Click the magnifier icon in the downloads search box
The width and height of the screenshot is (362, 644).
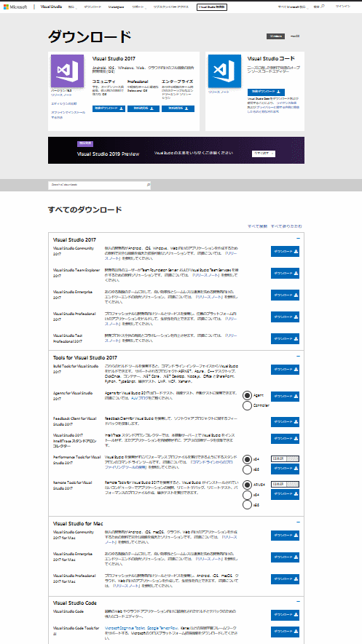tap(149, 185)
